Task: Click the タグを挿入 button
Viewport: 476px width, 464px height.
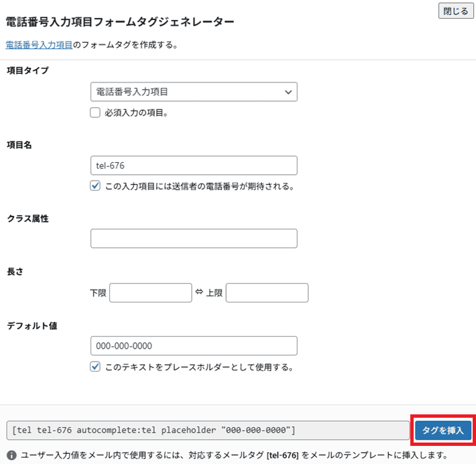Action: pyautogui.click(x=443, y=430)
